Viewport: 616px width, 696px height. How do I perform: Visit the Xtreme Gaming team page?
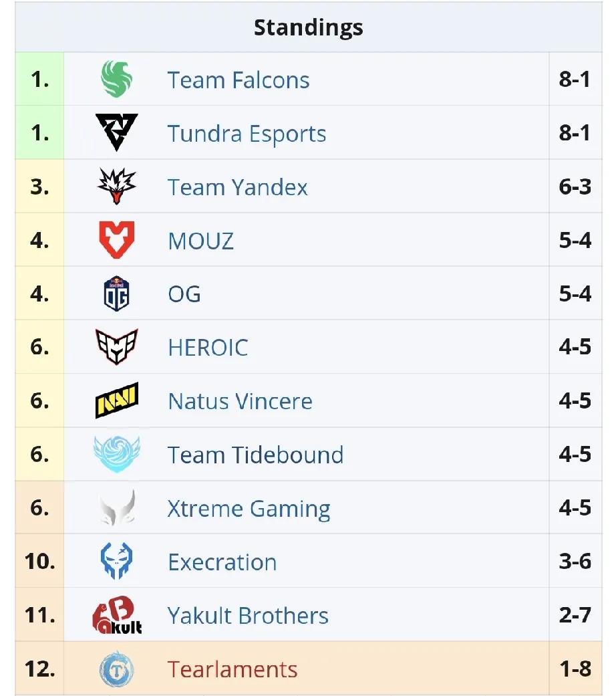pyautogui.click(x=249, y=509)
